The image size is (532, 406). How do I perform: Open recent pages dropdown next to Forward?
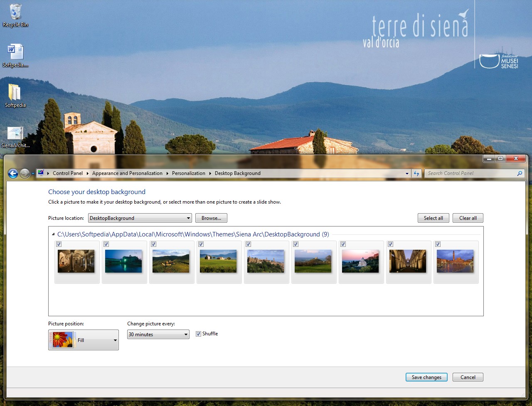click(x=33, y=174)
